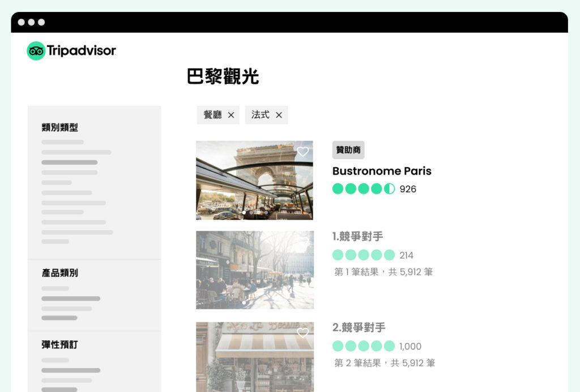Image resolution: width=580 pixels, height=392 pixels.
Task: Save the 2.競爭對手 listing with heart icon
Action: point(302,333)
